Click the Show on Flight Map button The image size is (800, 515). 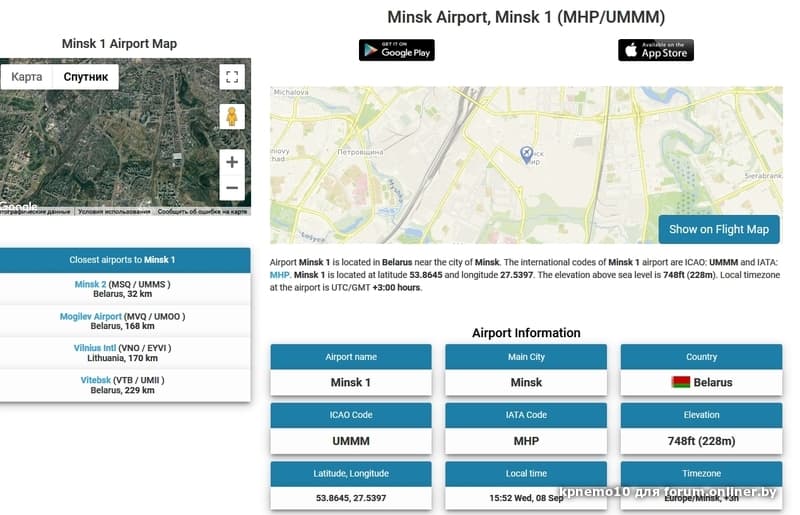pos(719,230)
